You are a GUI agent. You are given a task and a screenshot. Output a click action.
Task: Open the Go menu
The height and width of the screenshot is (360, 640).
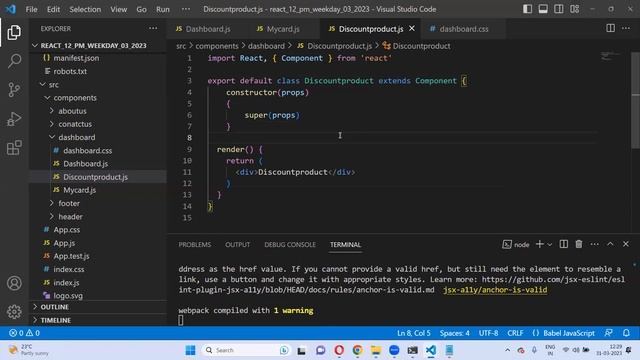pyautogui.click(x=141, y=9)
